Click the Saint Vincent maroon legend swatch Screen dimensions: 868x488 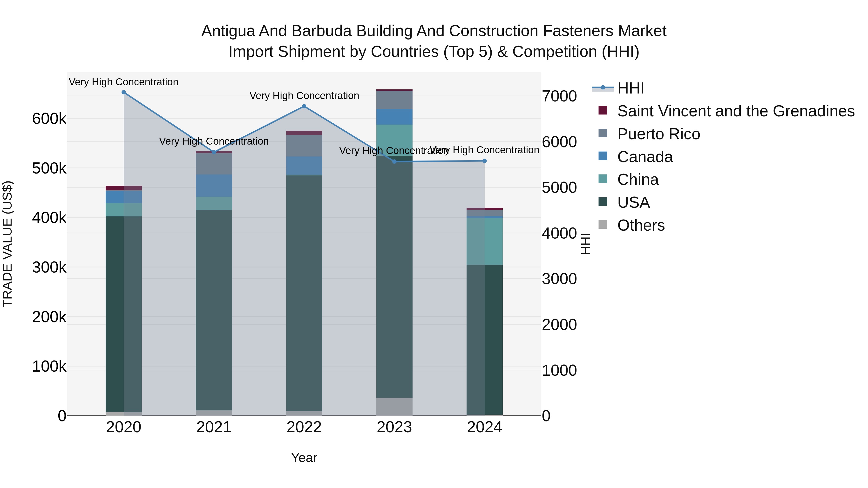(603, 110)
